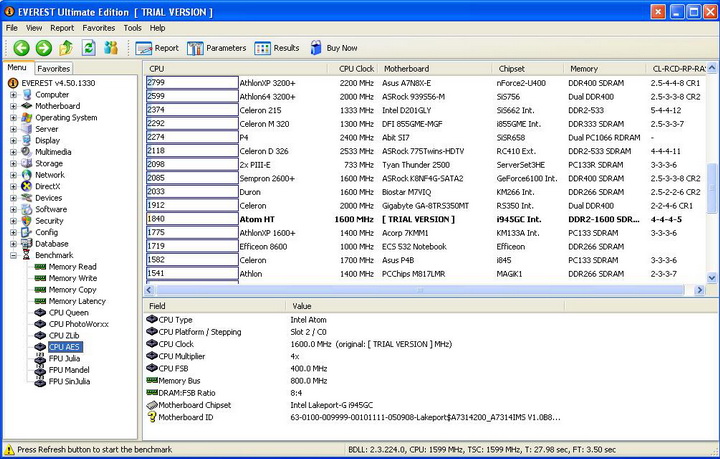Open the File menu
The height and width of the screenshot is (459, 720).
coord(11,28)
